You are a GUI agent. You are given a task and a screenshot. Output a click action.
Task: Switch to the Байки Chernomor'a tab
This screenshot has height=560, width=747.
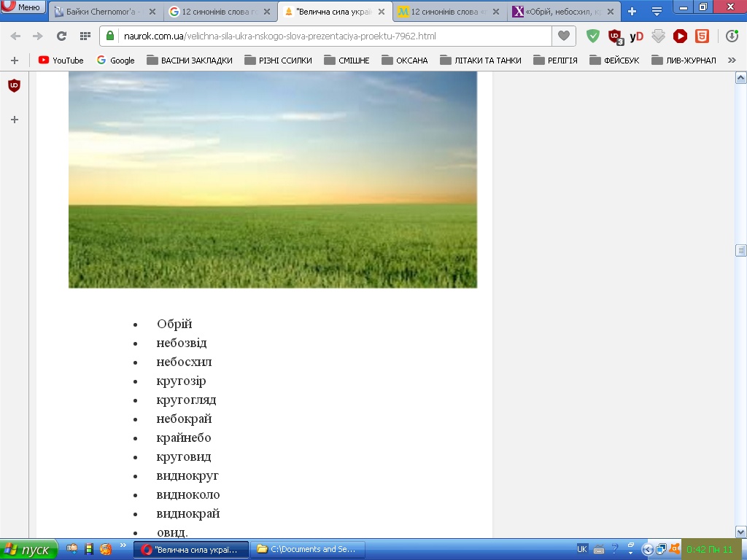click(105, 12)
